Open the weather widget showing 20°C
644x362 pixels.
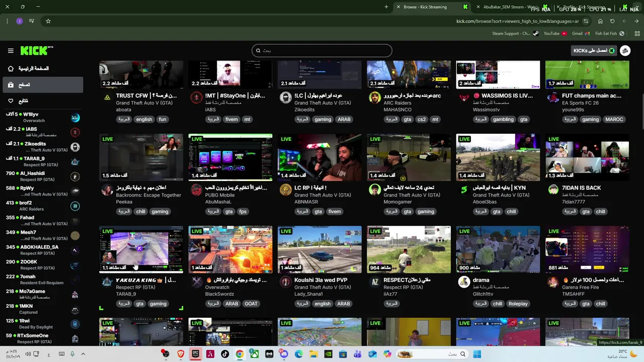[x=621, y=354]
